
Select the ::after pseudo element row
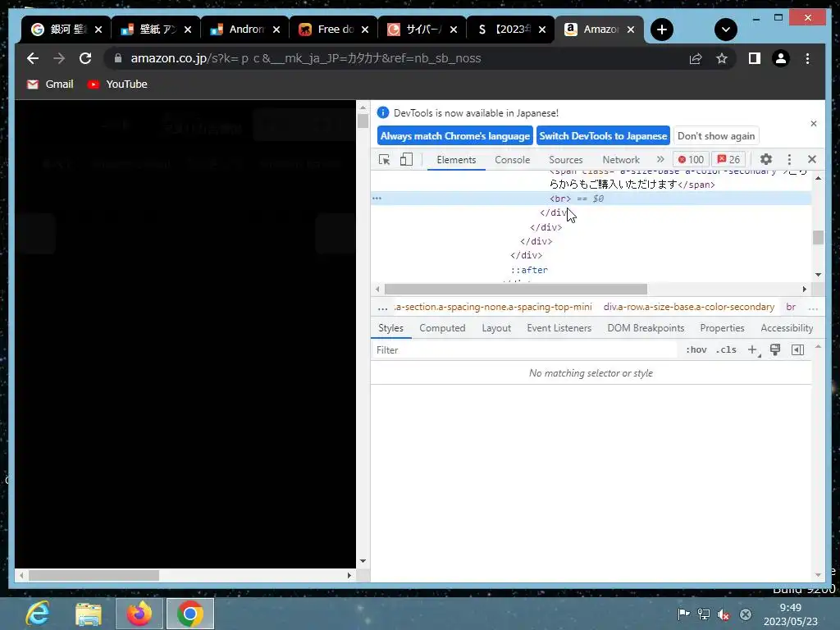coord(529,269)
